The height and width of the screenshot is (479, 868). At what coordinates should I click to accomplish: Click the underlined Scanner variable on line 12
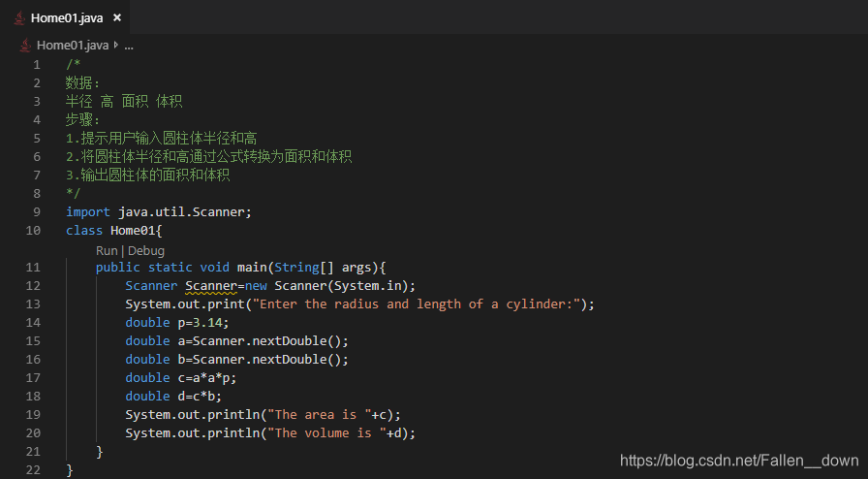point(211,285)
